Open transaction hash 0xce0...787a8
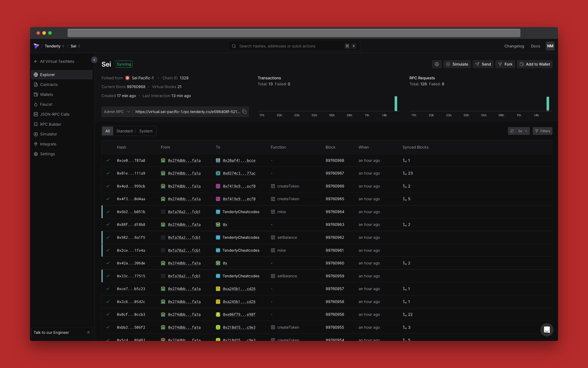Screen dimensions: 588x368 pyautogui.click(x=131, y=160)
